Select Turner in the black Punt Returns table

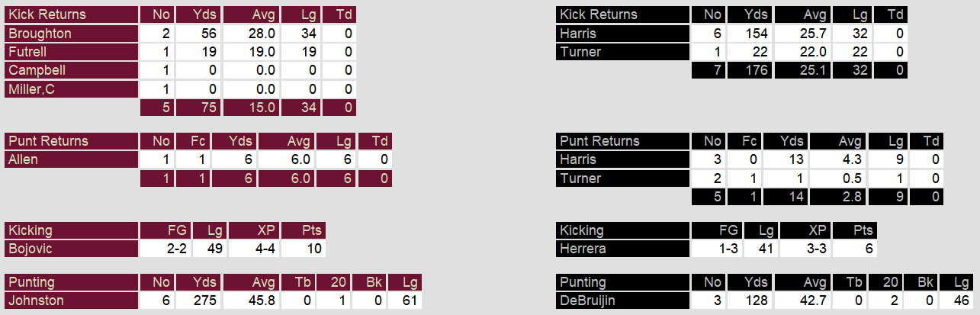[623, 178]
